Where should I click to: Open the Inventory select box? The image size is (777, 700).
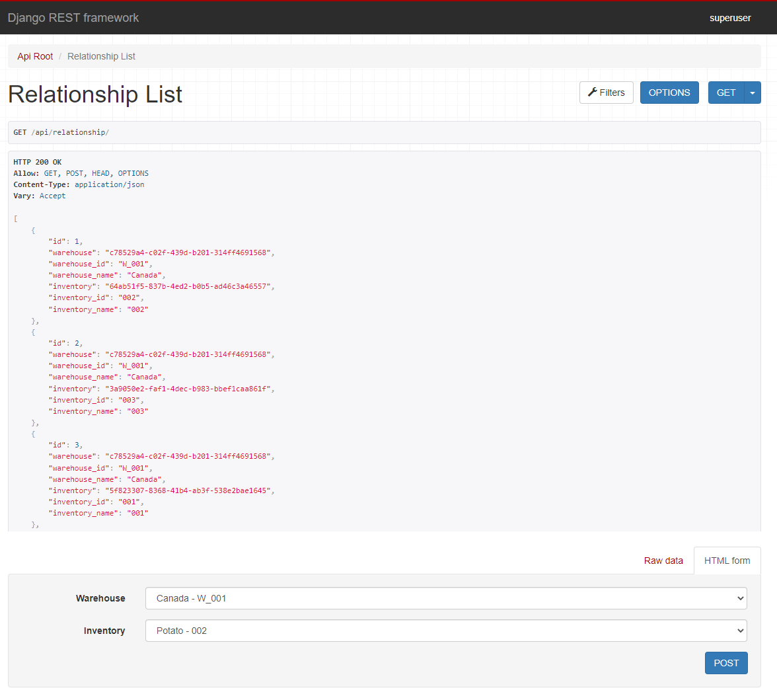(x=446, y=631)
